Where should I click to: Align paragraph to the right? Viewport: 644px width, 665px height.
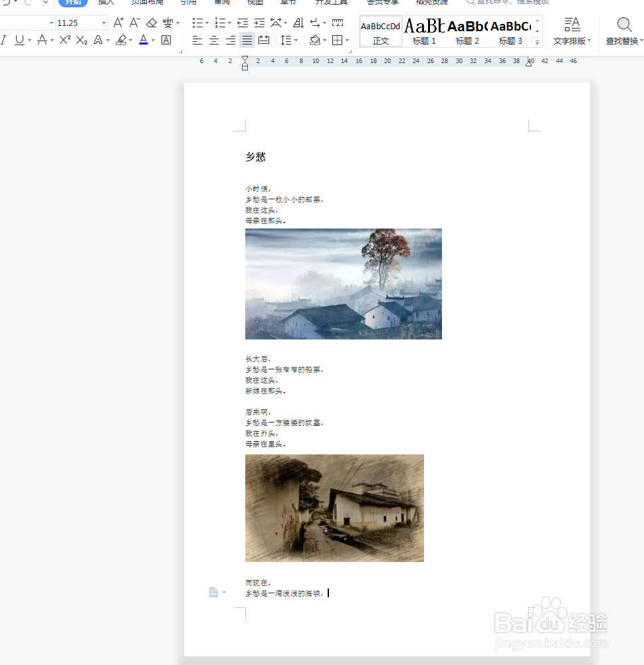231,41
